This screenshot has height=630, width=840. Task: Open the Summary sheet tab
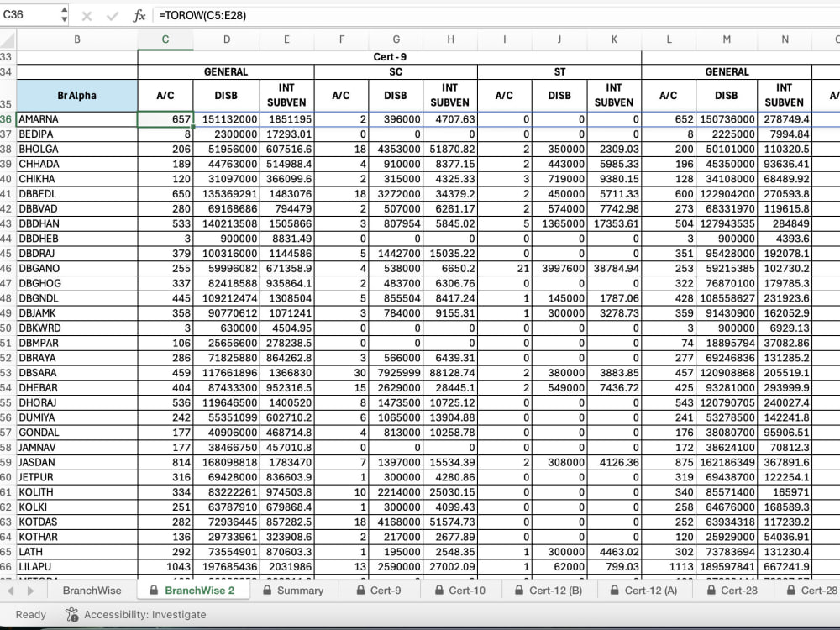294,591
